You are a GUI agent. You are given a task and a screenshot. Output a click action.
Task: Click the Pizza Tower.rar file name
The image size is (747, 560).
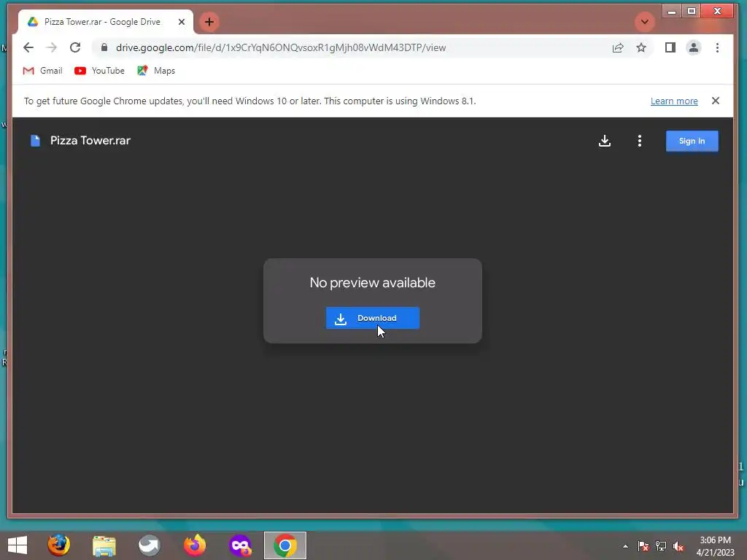[x=90, y=141]
